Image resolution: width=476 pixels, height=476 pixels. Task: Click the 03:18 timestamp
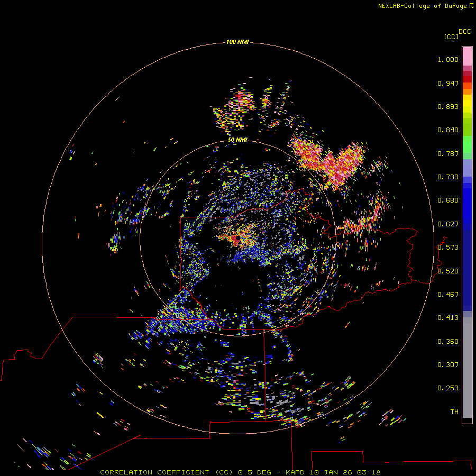pyautogui.click(x=369, y=472)
